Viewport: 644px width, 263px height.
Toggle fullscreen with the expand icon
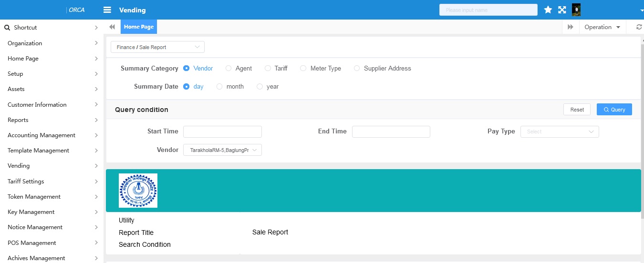[562, 10]
